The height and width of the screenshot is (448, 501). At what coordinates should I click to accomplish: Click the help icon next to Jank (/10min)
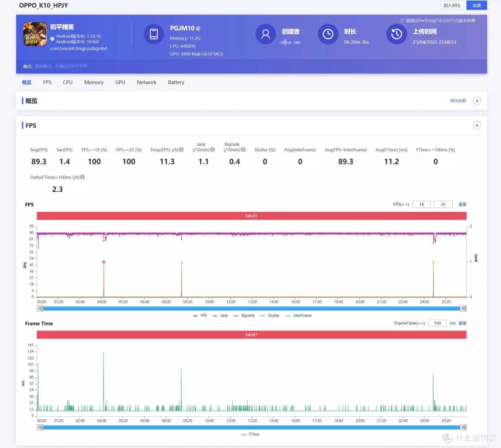point(212,149)
